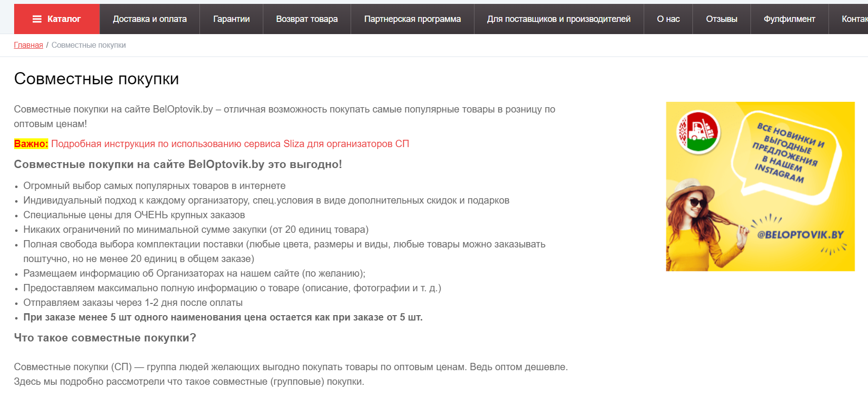This screenshot has width=868, height=396.
Task: Open Для поставщиков и производителей
Action: click(559, 19)
